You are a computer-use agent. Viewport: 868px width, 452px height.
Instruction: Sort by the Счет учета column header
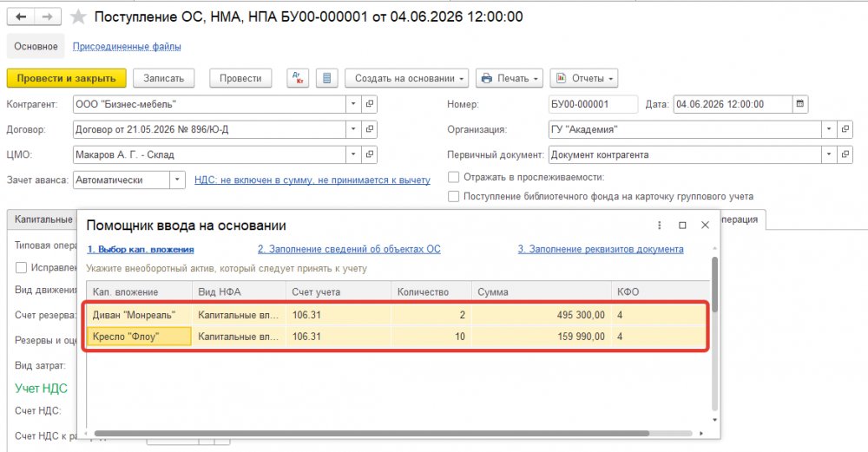339,292
